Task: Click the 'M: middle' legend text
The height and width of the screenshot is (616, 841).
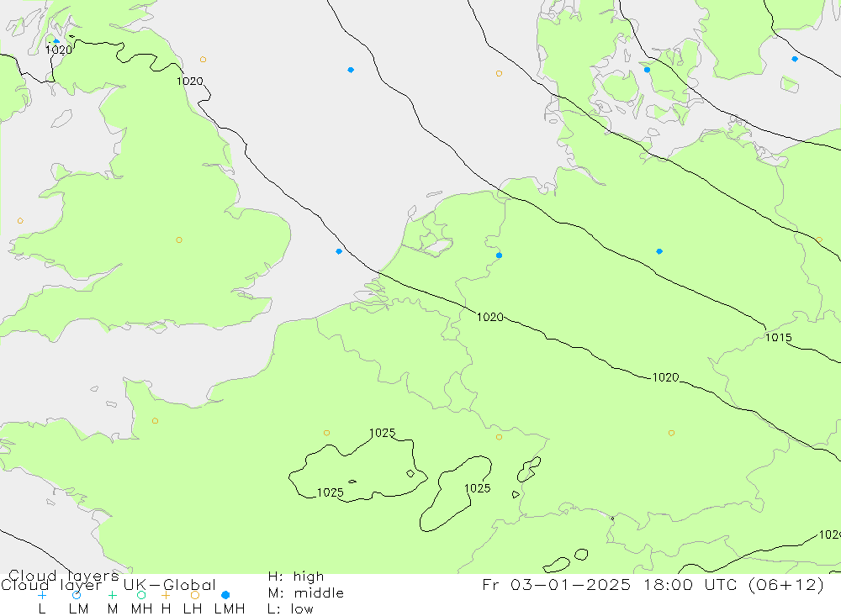Action: click(306, 593)
